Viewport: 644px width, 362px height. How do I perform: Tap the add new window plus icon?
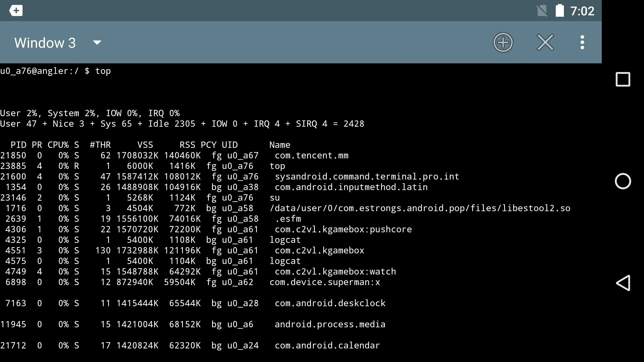[x=503, y=42]
